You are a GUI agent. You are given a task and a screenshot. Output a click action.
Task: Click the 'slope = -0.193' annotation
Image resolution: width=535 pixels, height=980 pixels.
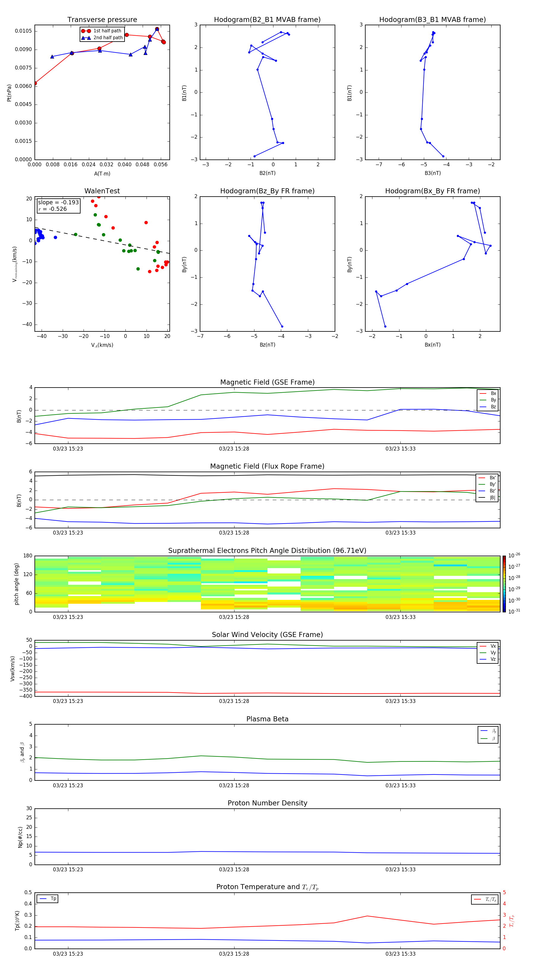pyautogui.click(x=58, y=203)
